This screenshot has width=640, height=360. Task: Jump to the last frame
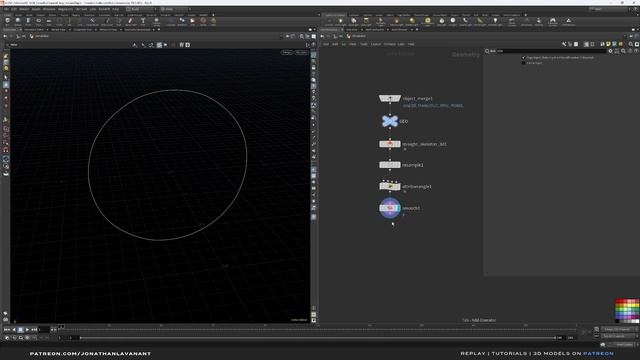34,329
